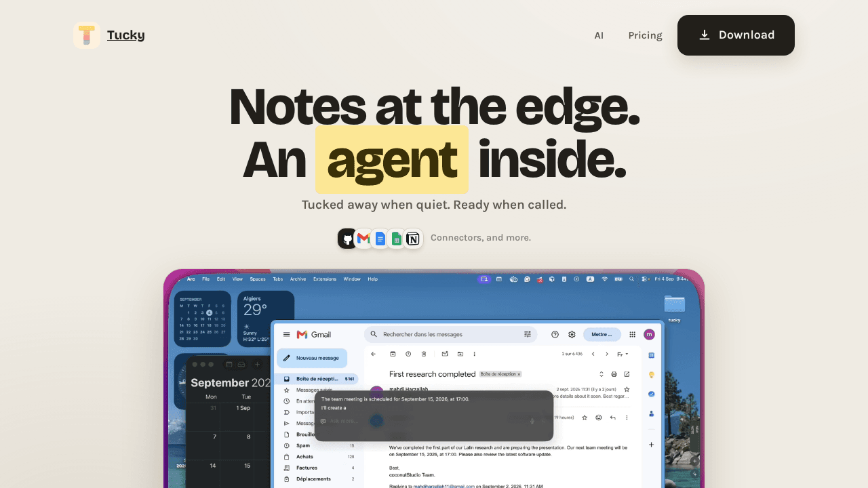Click the "move to folder" icon in the email toolbar
Screen dimensions: 868x488
pos(460,354)
